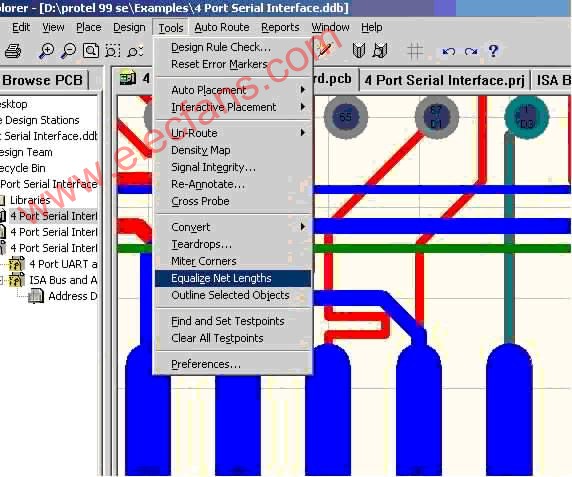Click the zoom selected area icon
This screenshot has width=572, height=477.
point(112,51)
